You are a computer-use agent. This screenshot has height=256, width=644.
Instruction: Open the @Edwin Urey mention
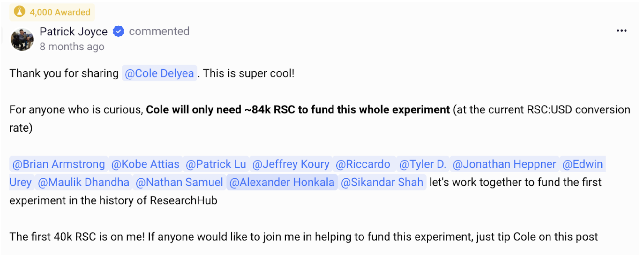582,164
